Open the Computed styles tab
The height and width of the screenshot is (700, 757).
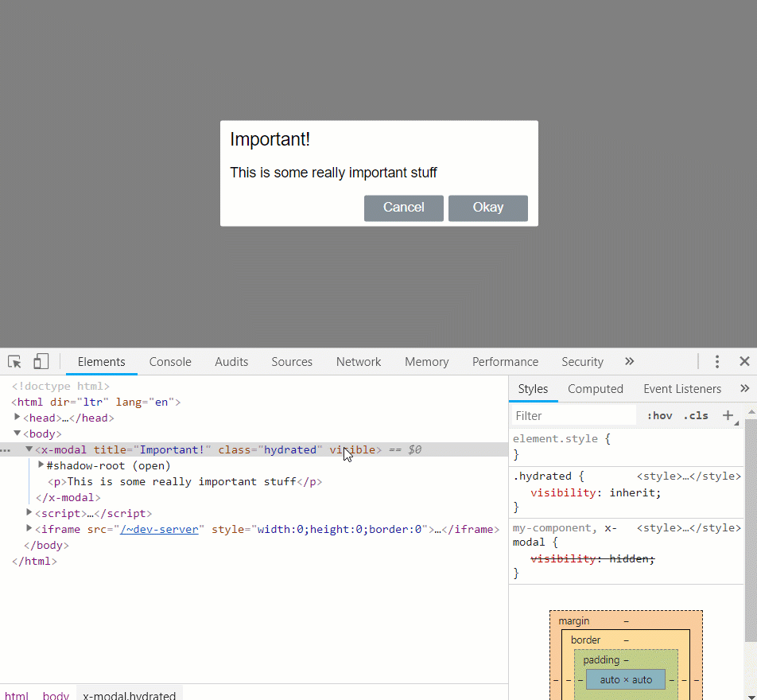point(596,388)
